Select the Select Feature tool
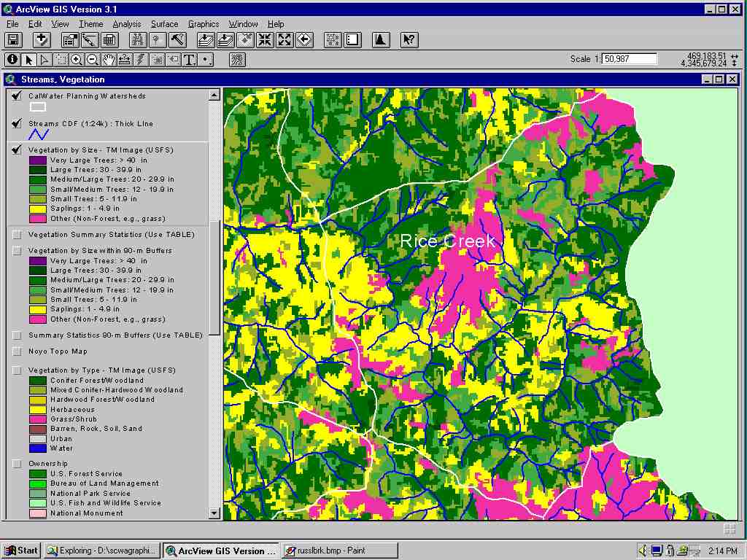 pyautogui.click(x=61, y=60)
